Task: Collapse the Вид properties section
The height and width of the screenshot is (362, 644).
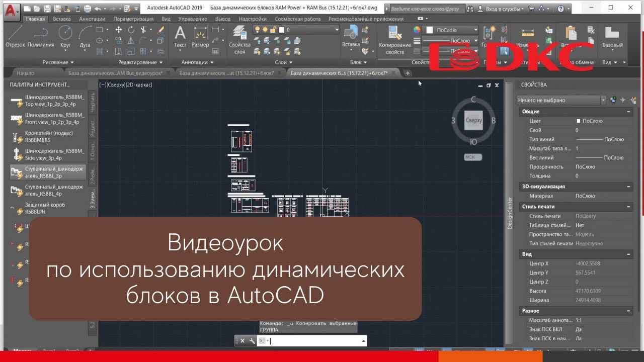Action: click(x=629, y=254)
